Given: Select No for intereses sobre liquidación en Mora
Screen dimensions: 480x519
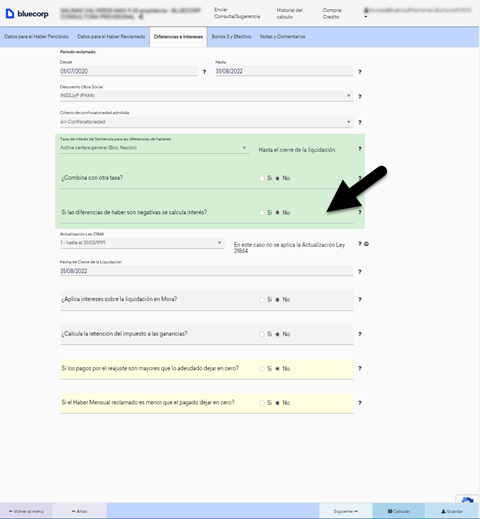Looking at the screenshot, I should (x=277, y=300).
